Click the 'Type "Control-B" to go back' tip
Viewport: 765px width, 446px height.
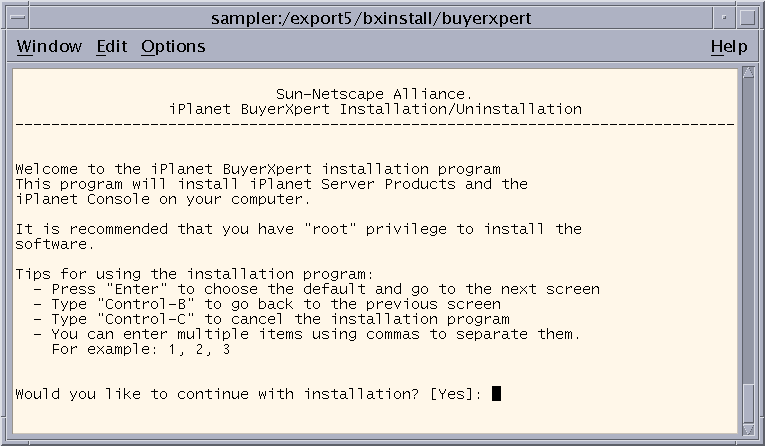(267, 304)
